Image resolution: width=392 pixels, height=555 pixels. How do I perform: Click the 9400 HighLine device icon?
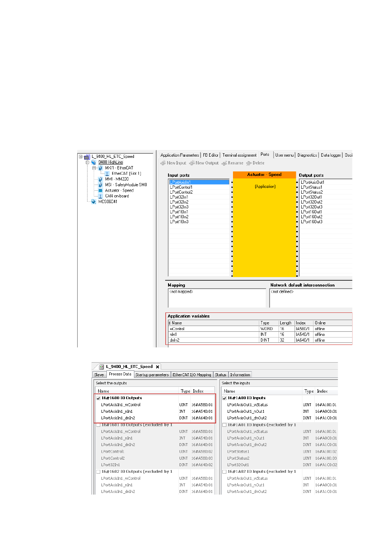point(94,162)
